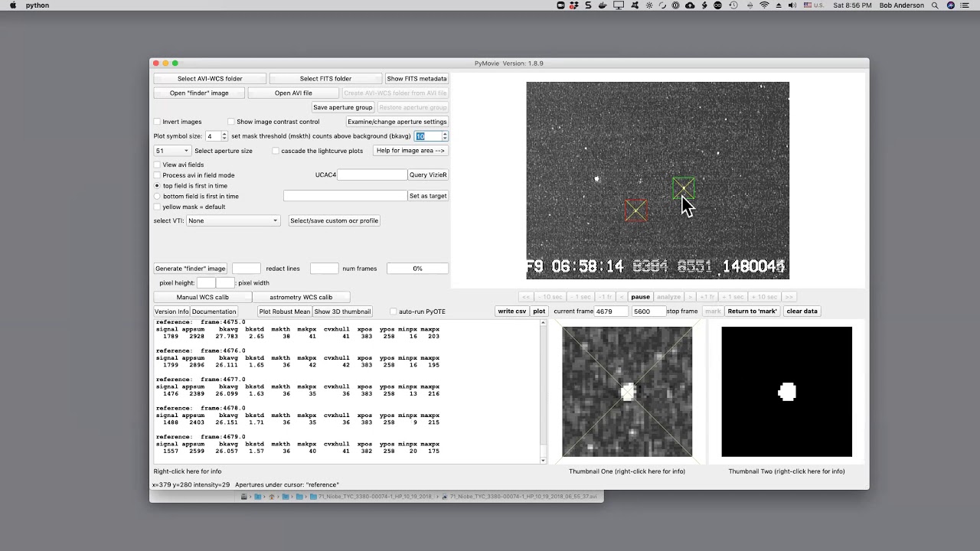Click Plot Robust Mean

pyautogui.click(x=285, y=311)
